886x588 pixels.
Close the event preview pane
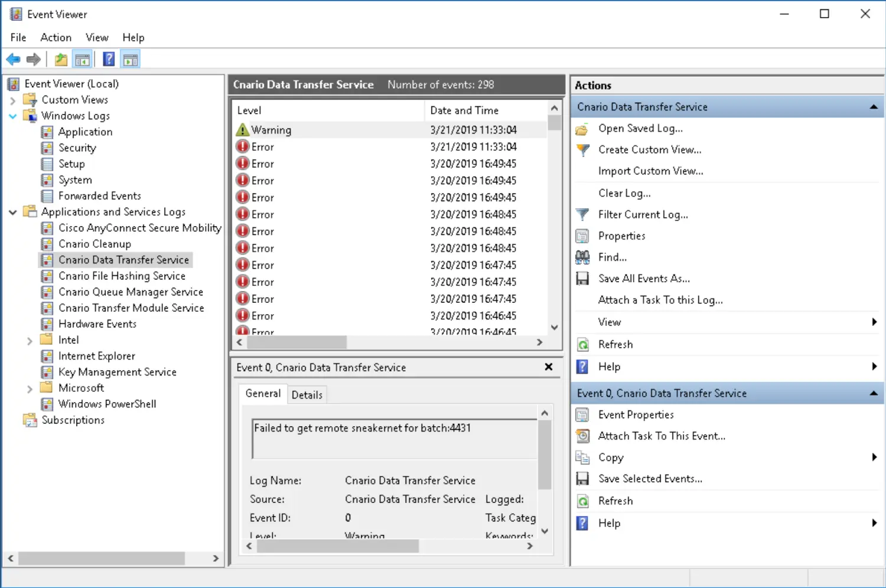pos(549,367)
